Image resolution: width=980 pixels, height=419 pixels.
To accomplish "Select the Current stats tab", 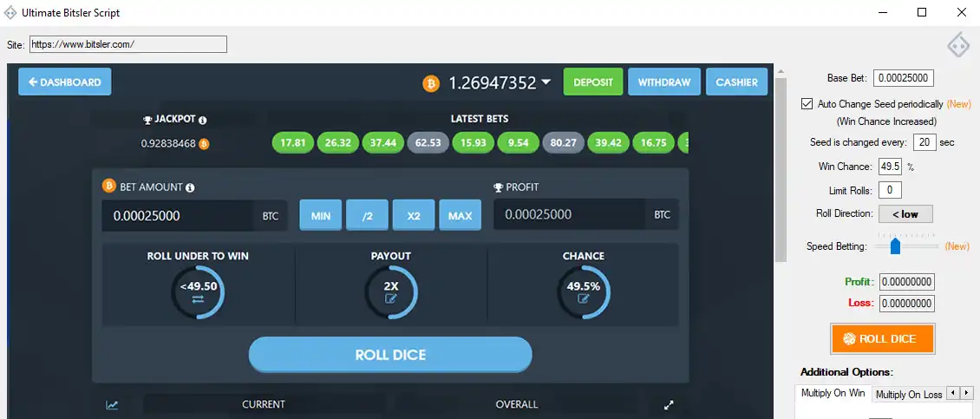I will [263, 404].
